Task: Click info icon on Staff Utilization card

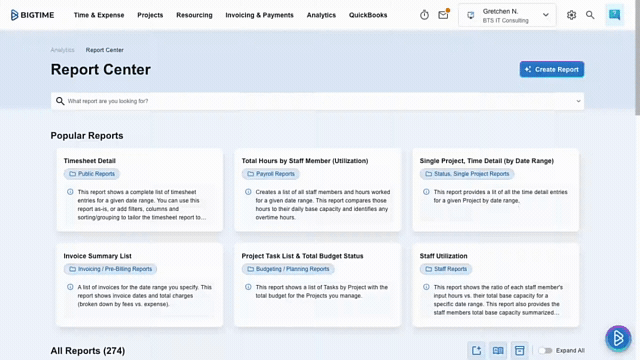Action: pos(426,287)
